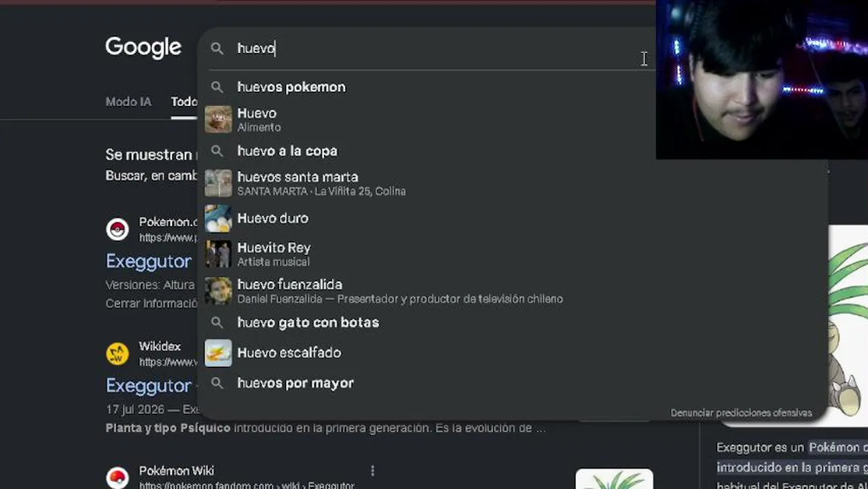Viewport: 868px width, 489px height.
Task: Click the egg thumbnail beside 'Huevo Alimento'
Action: coord(218,120)
